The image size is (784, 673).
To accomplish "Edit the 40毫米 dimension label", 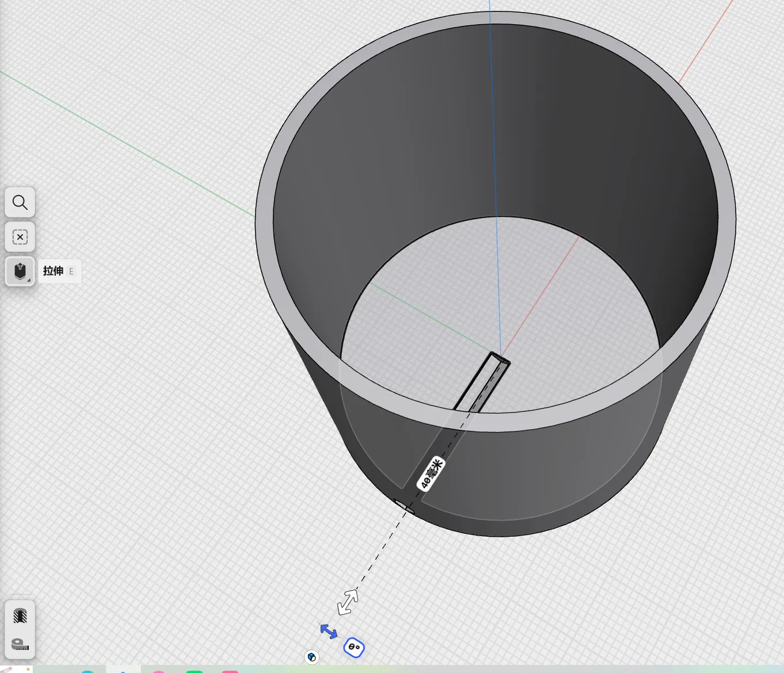I will pos(431,473).
